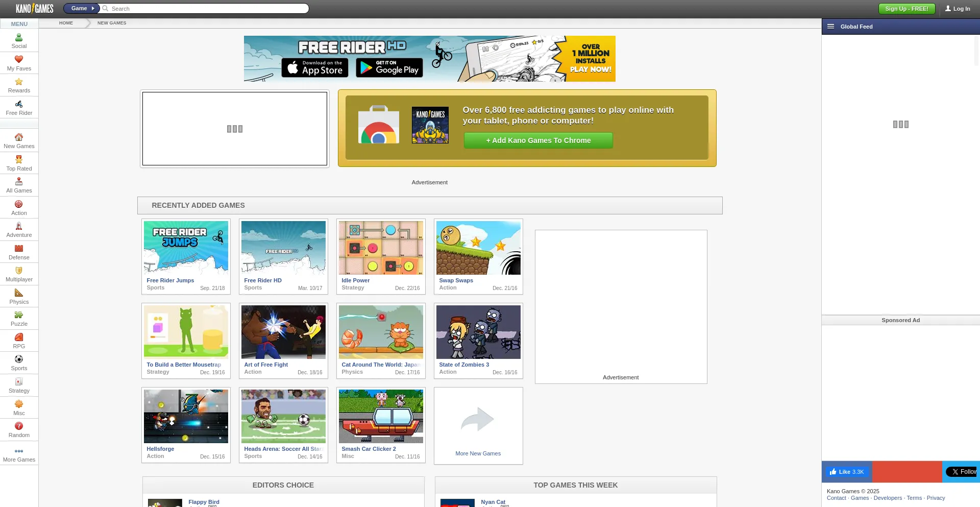Select the Rewards star icon
This screenshot has width=980, height=507.
(19, 82)
